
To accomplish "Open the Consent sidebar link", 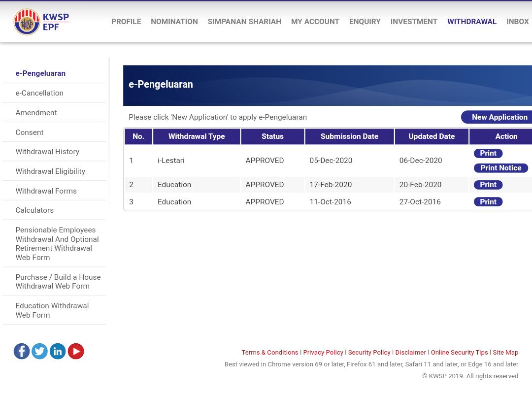I will tap(30, 132).
